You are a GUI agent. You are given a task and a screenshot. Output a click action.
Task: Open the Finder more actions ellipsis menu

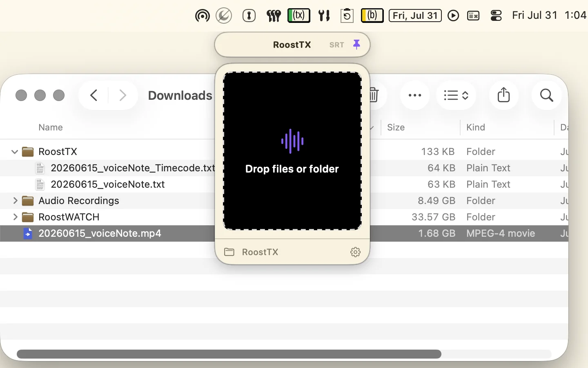(415, 95)
